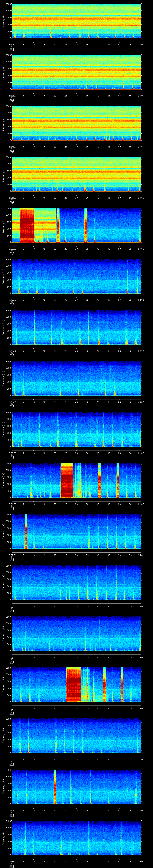Screen dimensions: 153x868
Task: Click the 13:33:00 start time label
Action: coord(12,606)
